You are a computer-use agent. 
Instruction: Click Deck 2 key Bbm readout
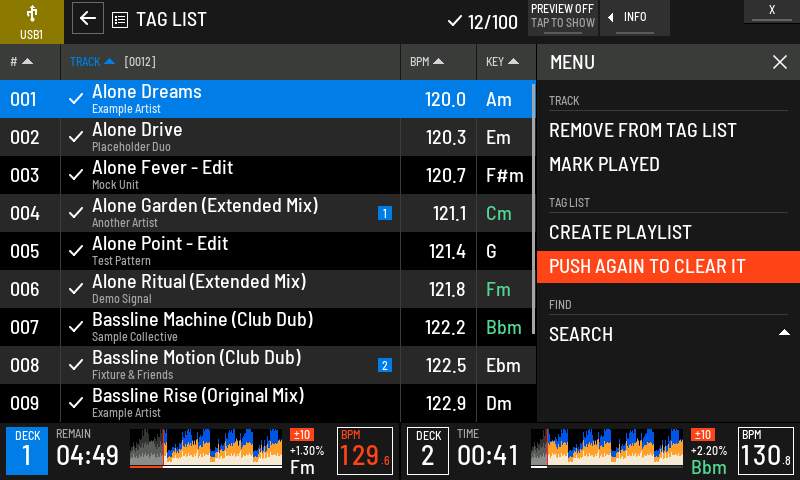pyautogui.click(x=709, y=467)
